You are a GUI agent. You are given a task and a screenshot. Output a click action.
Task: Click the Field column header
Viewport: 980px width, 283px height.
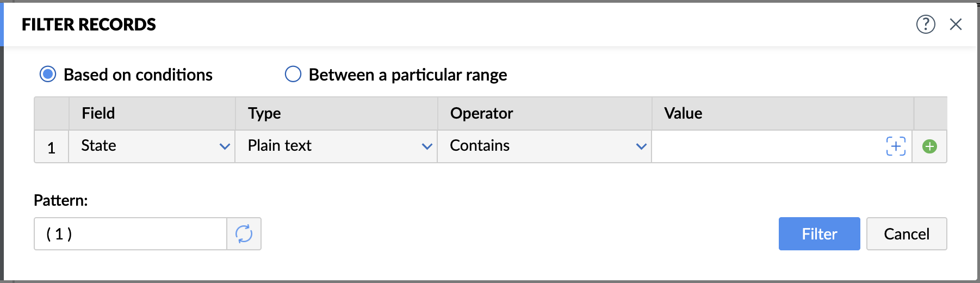coord(98,113)
